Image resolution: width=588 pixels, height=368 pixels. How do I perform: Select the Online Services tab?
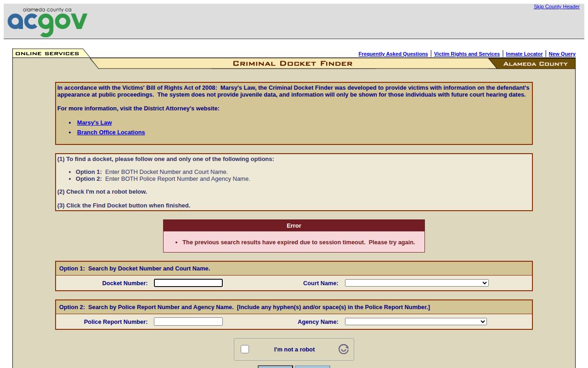click(x=47, y=53)
